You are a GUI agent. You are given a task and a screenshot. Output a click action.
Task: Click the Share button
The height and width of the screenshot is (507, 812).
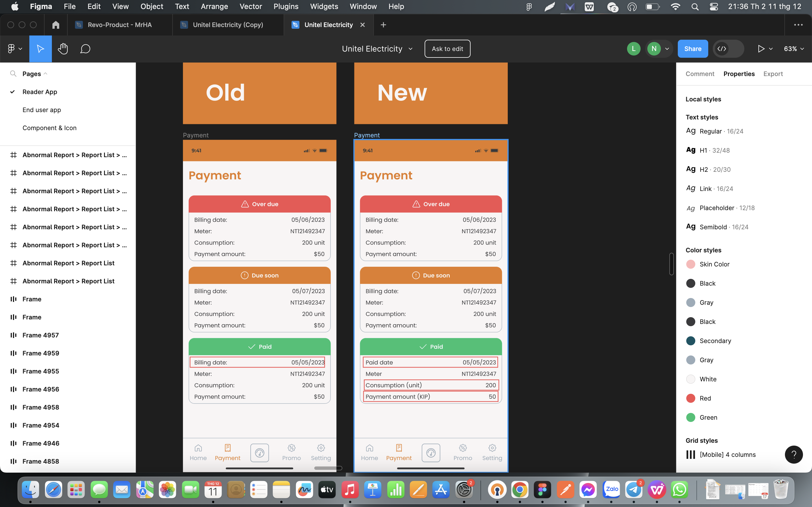point(692,49)
